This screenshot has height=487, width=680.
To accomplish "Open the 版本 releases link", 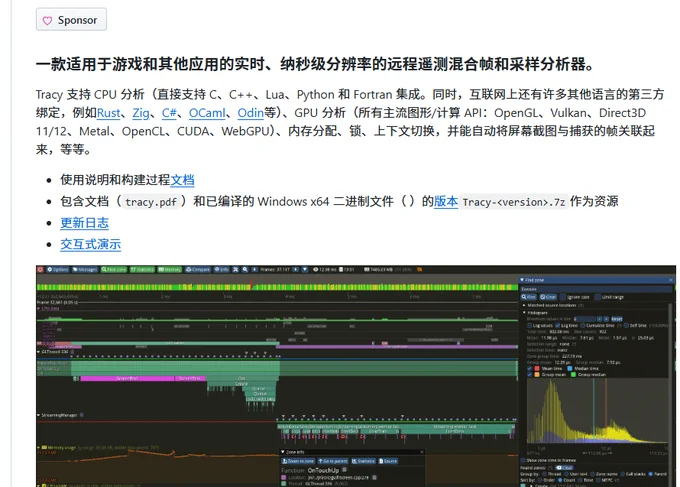I will (446, 201).
